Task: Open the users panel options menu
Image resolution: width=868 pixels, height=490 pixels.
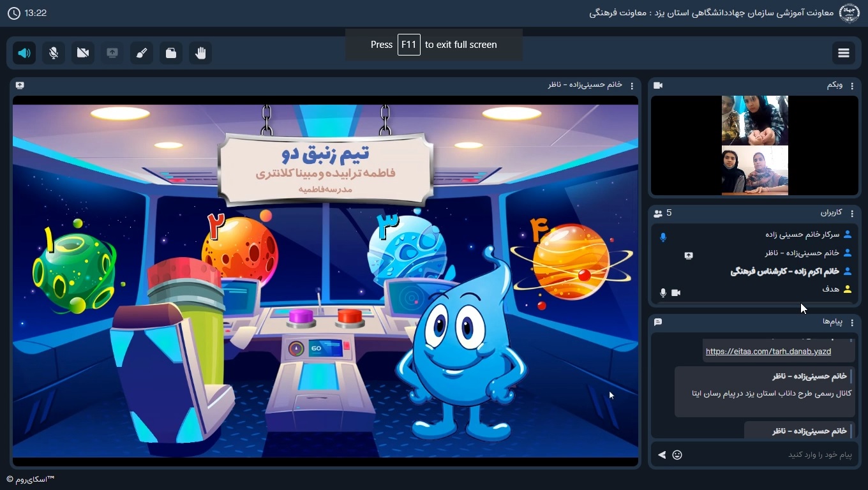Action: [x=852, y=213]
